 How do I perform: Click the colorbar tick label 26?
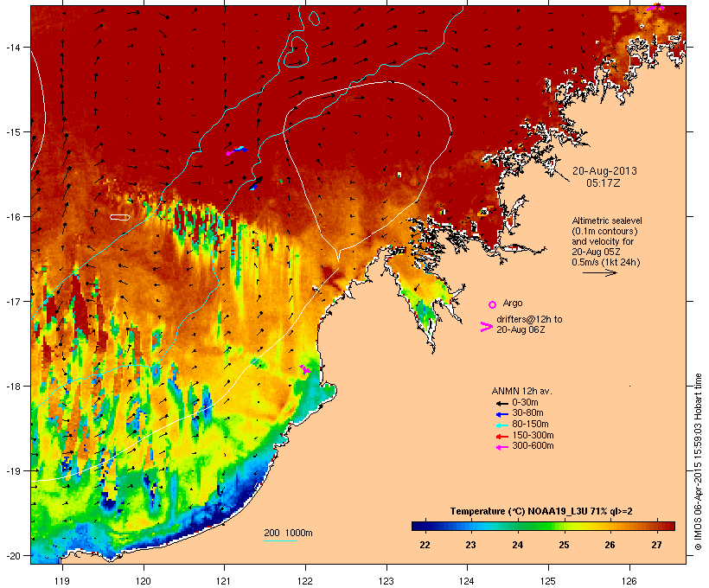(x=610, y=545)
